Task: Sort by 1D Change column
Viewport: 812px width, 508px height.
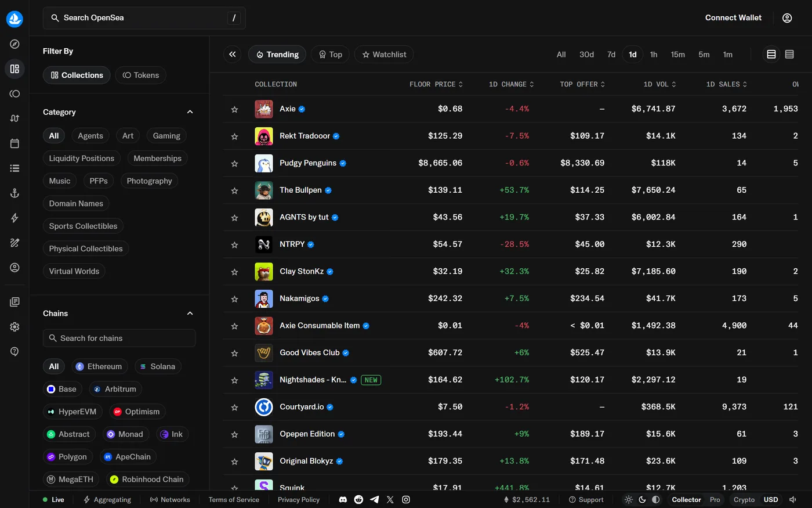Action: pos(511,84)
